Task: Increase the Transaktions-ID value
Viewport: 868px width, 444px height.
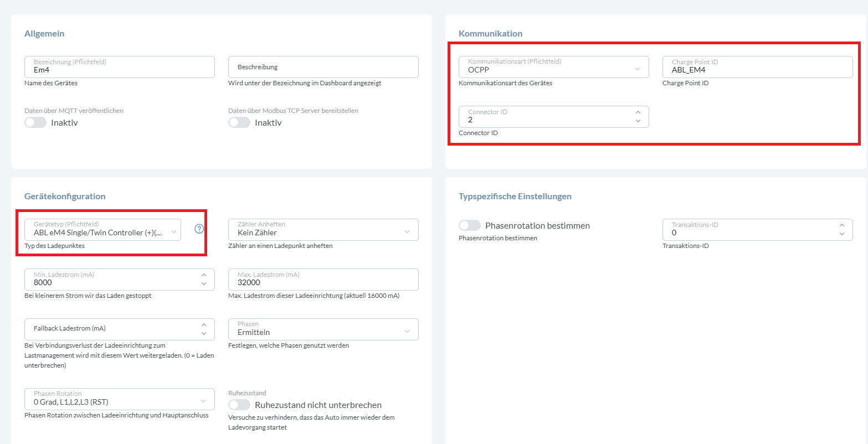Action: (x=842, y=225)
